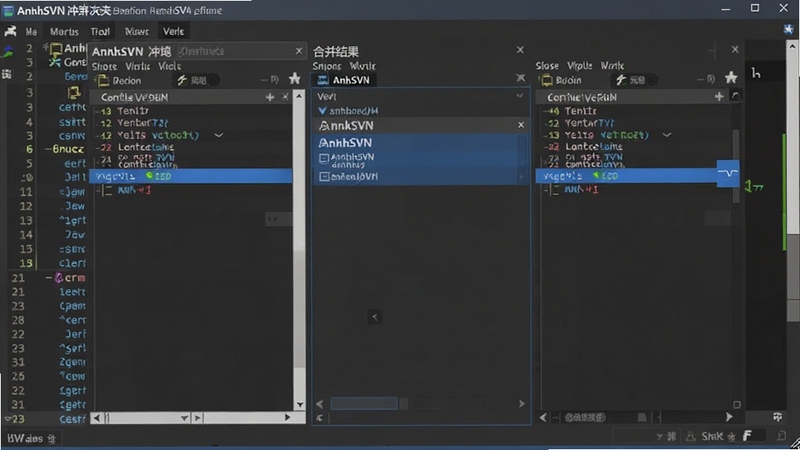The height and width of the screenshot is (450, 800).
Task: Click scroll-down arrow of left panel scrollbar
Action: coord(299,405)
